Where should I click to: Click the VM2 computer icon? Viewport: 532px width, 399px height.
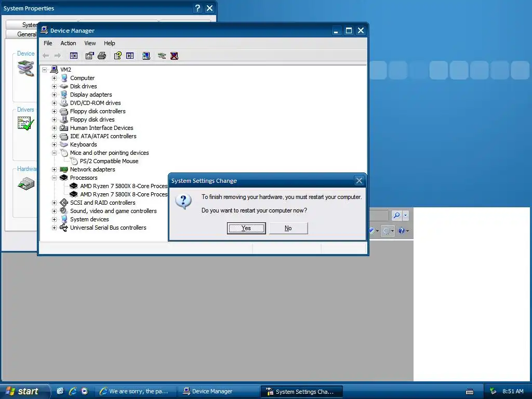54,70
